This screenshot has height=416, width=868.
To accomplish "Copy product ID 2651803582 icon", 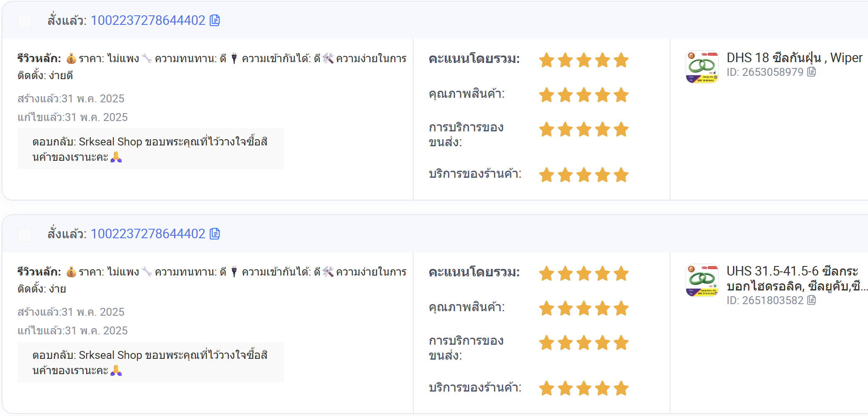I will click(x=812, y=300).
